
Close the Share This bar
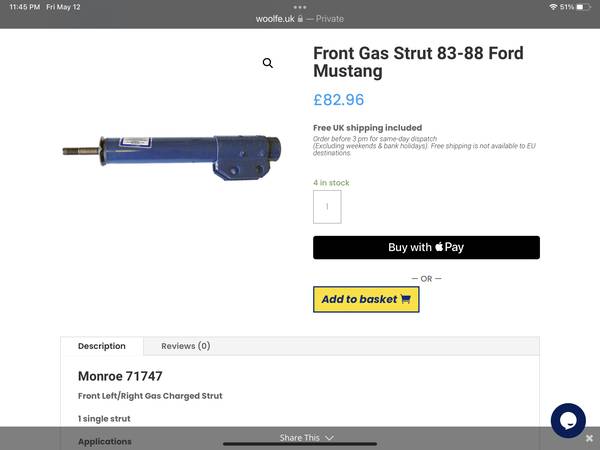coord(589,438)
